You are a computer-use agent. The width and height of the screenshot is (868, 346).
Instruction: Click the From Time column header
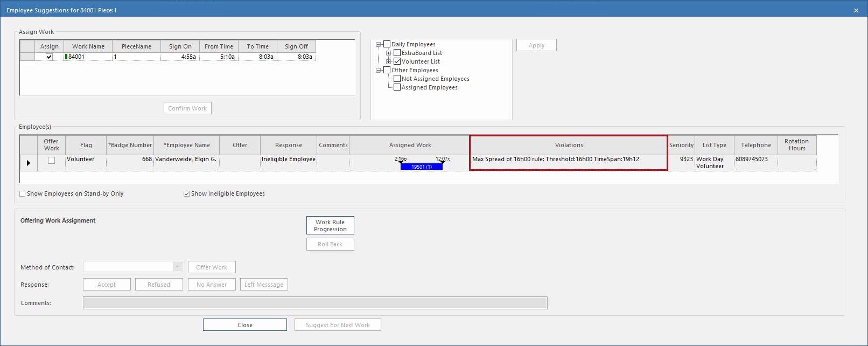219,46
